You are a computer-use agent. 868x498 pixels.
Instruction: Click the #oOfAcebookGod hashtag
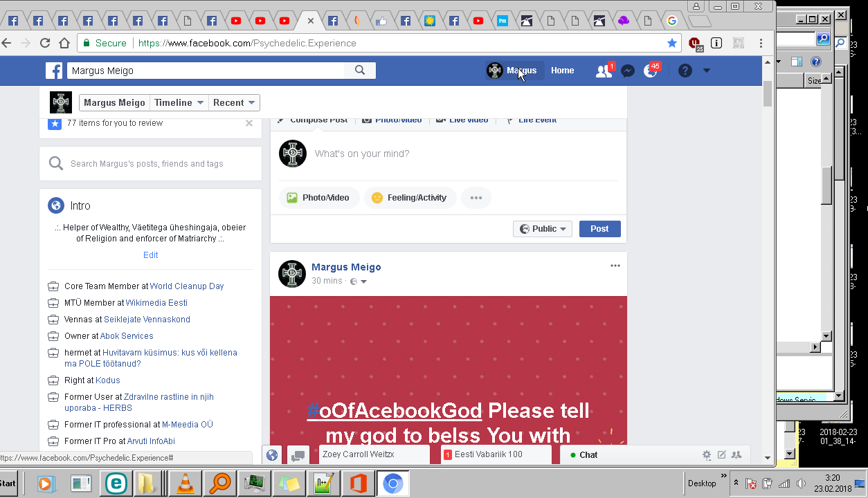[395, 411]
